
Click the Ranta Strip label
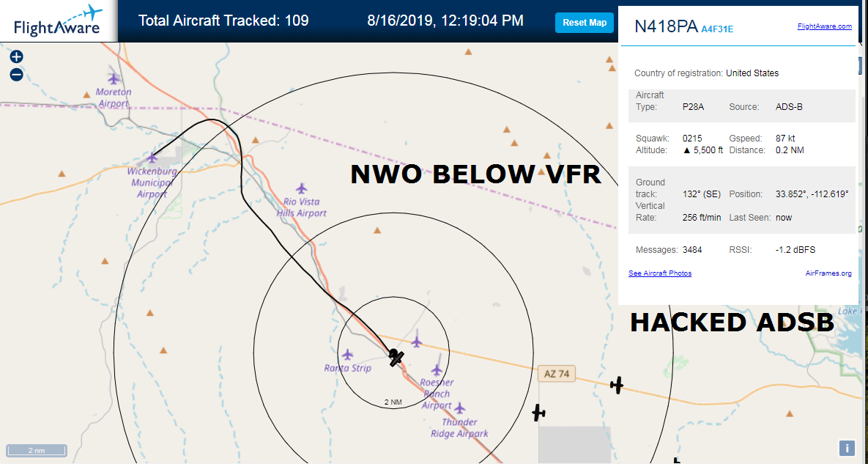click(x=348, y=368)
